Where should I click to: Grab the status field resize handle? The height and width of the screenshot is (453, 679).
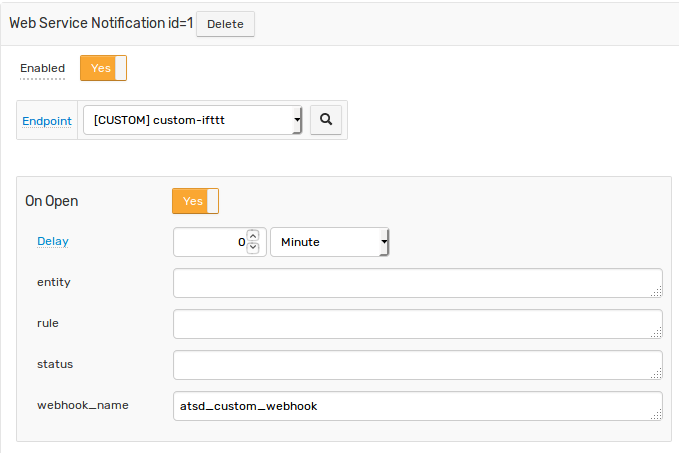point(656,374)
